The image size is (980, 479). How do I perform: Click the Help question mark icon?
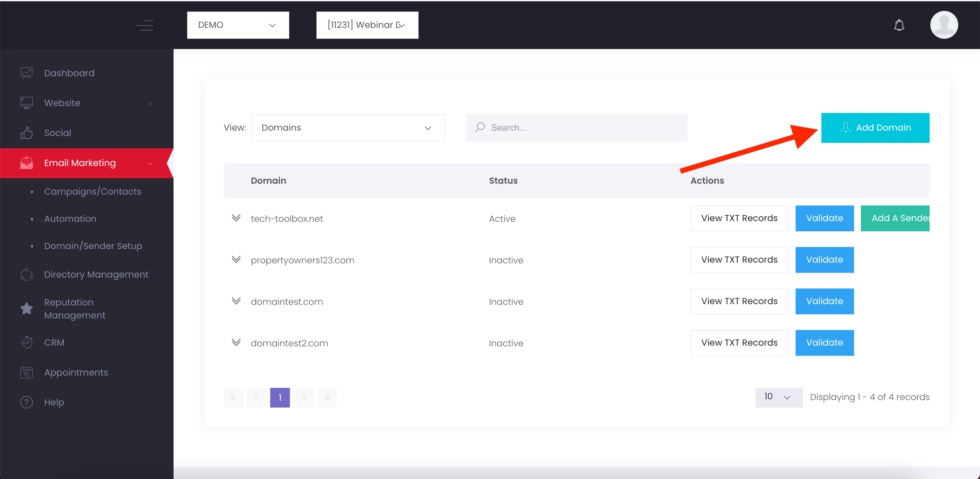pos(26,402)
